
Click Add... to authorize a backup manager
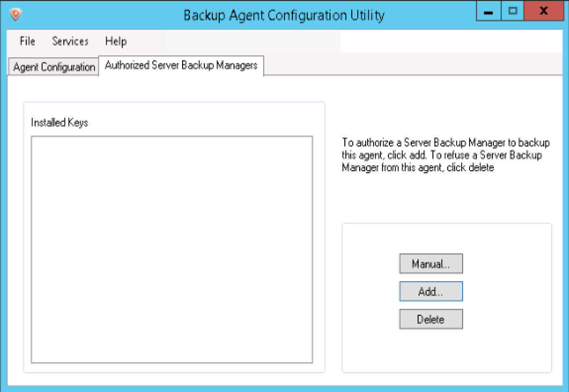click(430, 292)
